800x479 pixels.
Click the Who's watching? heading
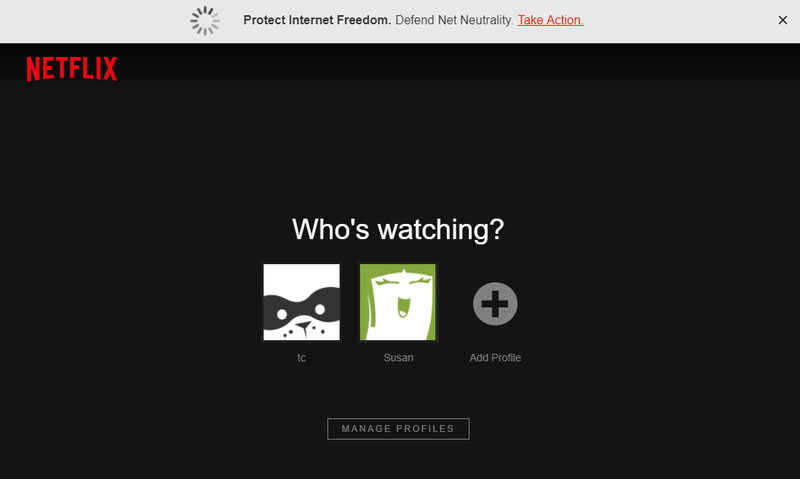[398, 229]
